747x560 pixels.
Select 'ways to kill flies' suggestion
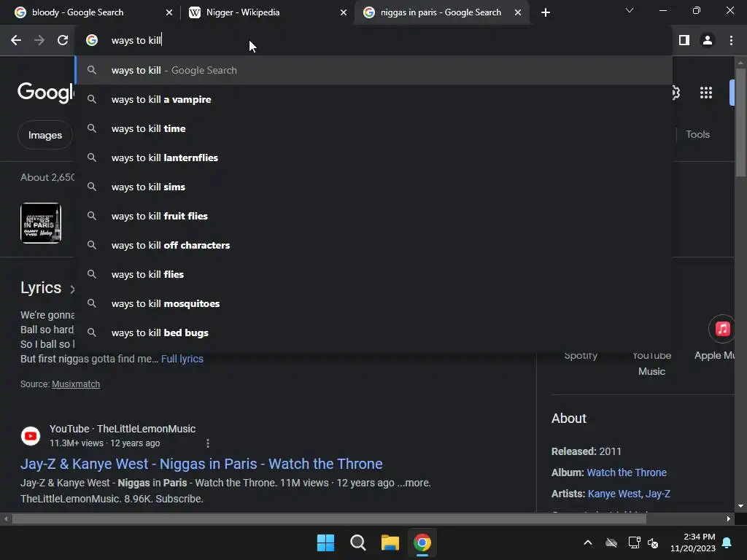pyautogui.click(x=373, y=274)
